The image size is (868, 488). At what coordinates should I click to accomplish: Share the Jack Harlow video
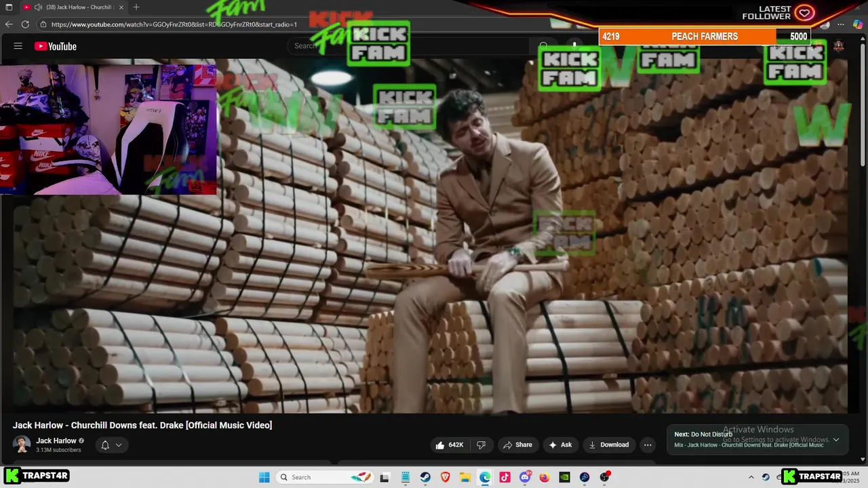[x=517, y=445]
